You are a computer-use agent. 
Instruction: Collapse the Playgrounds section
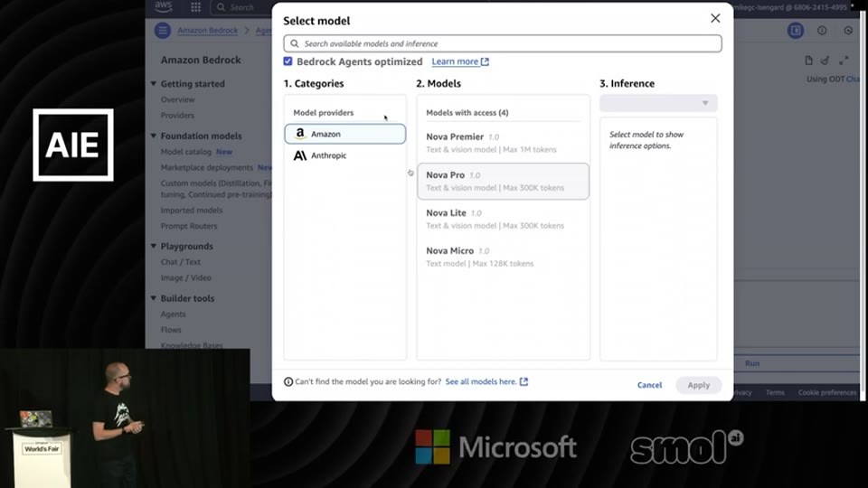coord(154,246)
